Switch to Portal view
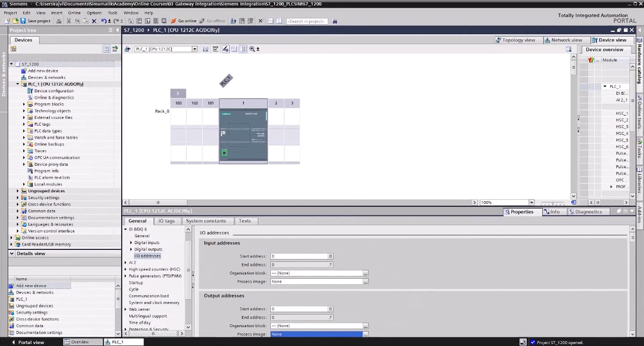This screenshot has width=644, height=346. (x=28, y=342)
